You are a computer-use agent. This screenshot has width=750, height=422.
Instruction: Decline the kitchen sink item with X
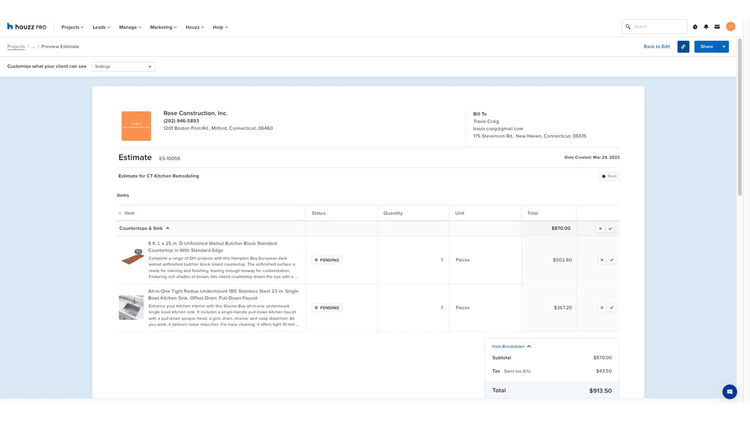tap(601, 308)
